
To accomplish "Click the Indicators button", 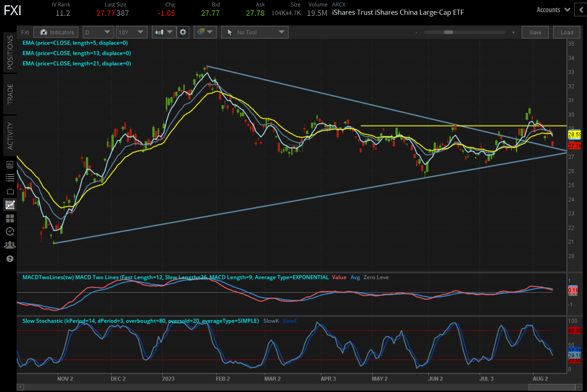I will (56, 32).
